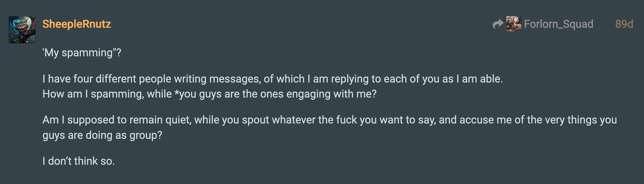Click the paragraph starting 'Am I supposed to remain quiet'
Screen dimensions: 644x184
tap(330, 128)
